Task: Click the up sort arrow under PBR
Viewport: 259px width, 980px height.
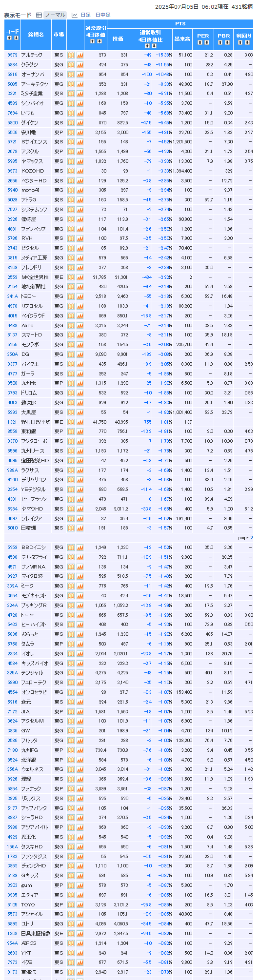Action: [220, 42]
